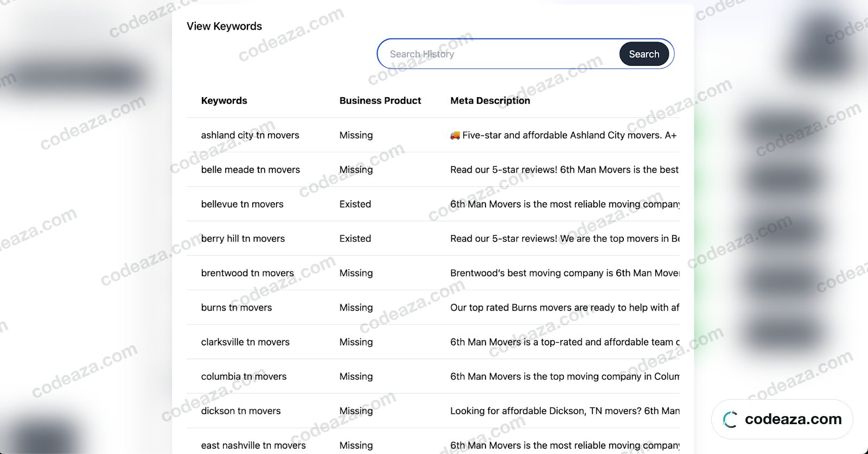
Task: Click the Search button
Action: (x=644, y=54)
